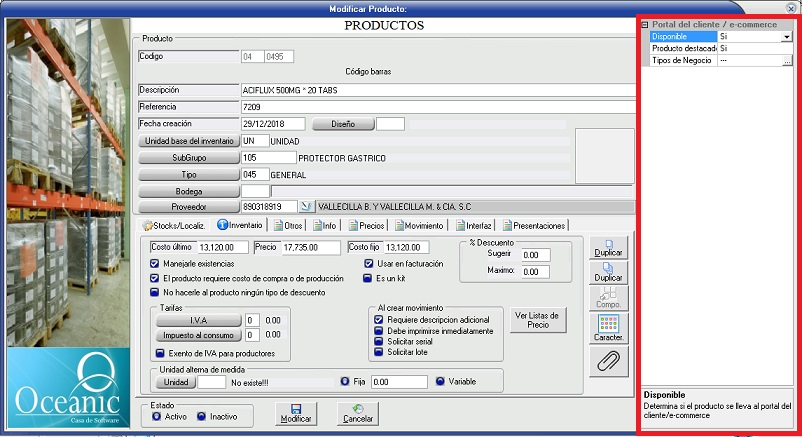Screen dimensions: 802x437
Task: Enable the Es un kit checkbox
Action: (368, 279)
